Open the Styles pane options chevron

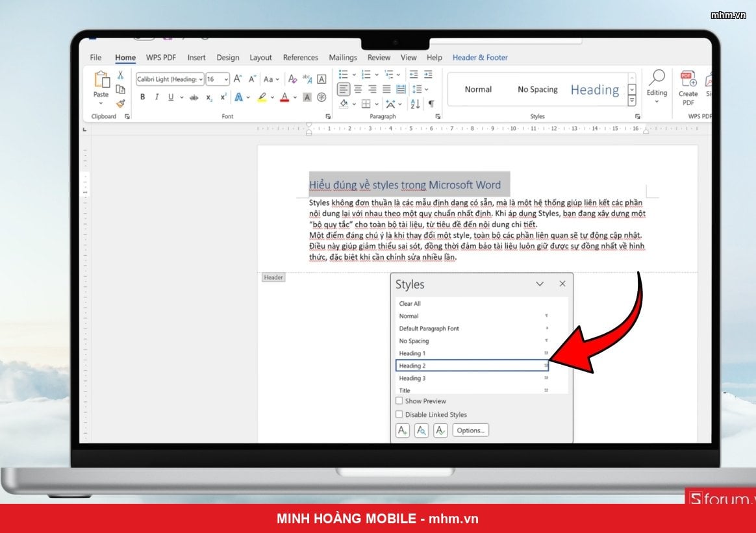pos(540,284)
